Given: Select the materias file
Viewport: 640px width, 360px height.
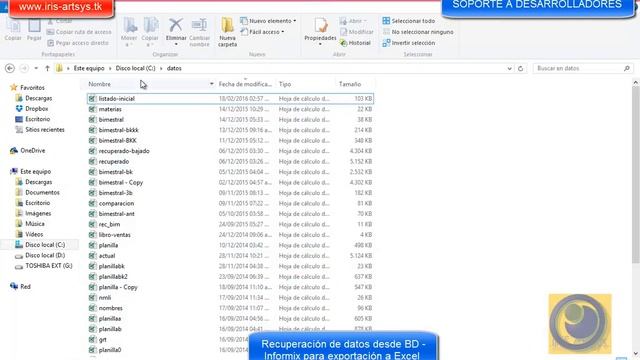Looking at the screenshot, I should point(110,109).
